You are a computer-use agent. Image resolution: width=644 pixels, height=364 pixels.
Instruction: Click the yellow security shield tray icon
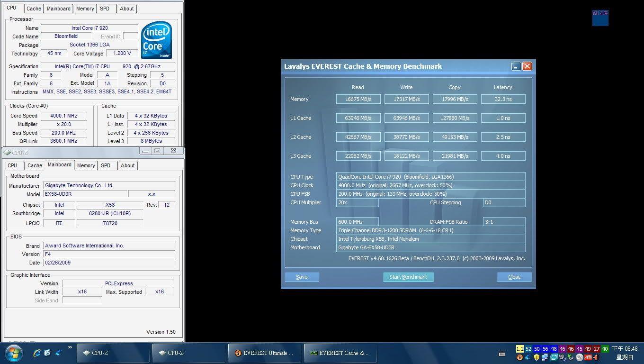tap(537, 357)
